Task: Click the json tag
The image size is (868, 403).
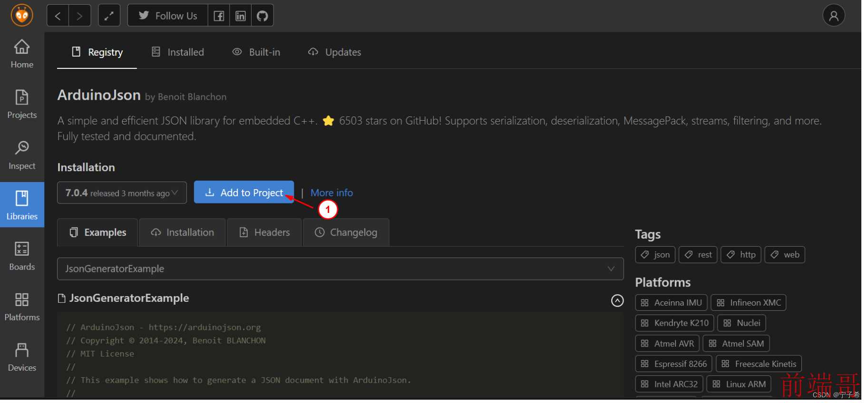Action: (x=655, y=255)
